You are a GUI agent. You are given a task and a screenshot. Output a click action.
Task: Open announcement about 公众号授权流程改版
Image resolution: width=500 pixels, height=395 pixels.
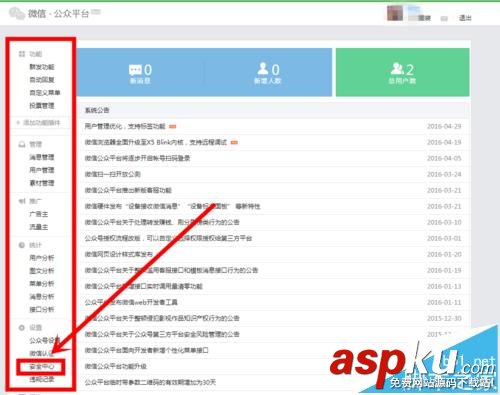pyautogui.click(x=168, y=238)
